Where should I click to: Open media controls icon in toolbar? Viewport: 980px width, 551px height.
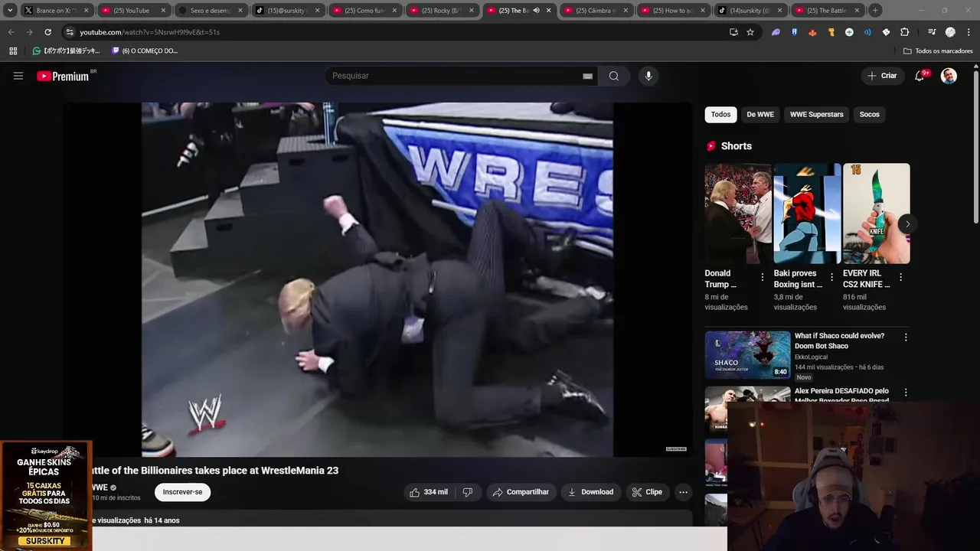click(x=932, y=32)
